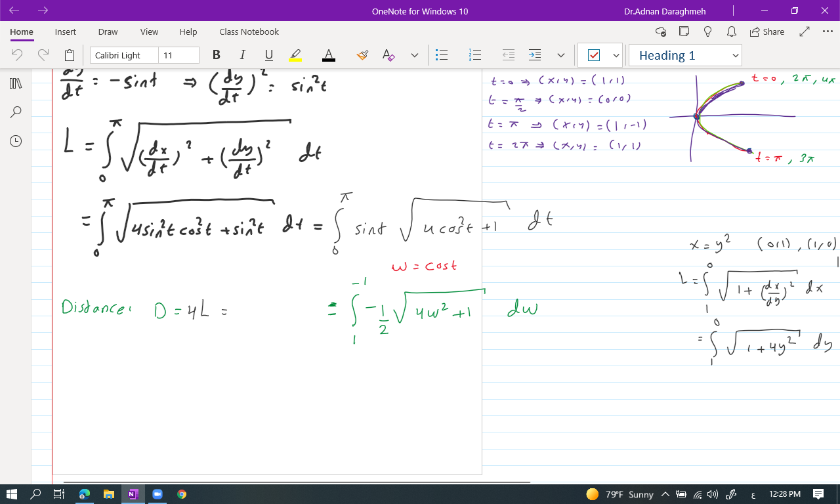The width and height of the screenshot is (840, 504).
Task: Toggle underline formatting
Action: pyautogui.click(x=268, y=55)
